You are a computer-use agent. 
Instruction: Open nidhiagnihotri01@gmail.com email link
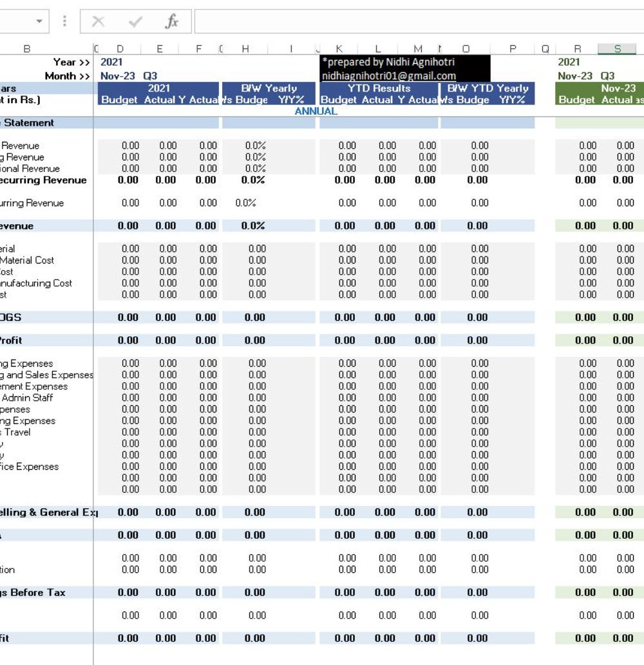tap(389, 76)
